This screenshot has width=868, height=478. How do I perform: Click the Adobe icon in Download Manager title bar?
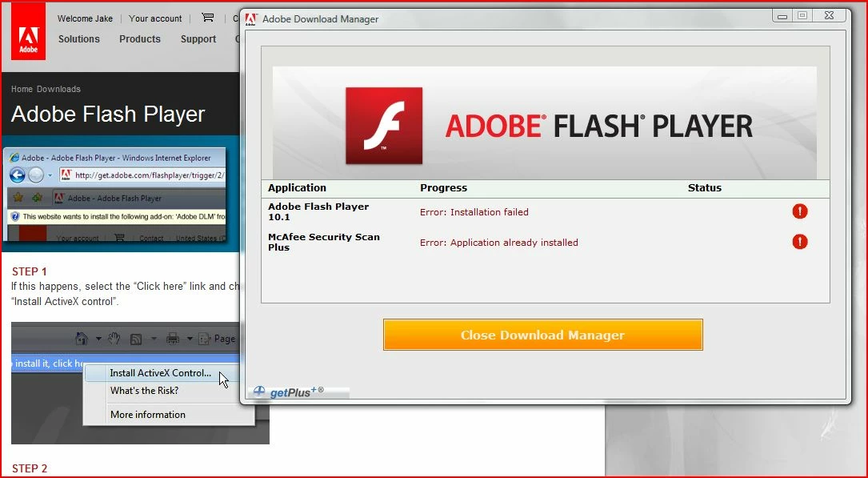pos(251,18)
